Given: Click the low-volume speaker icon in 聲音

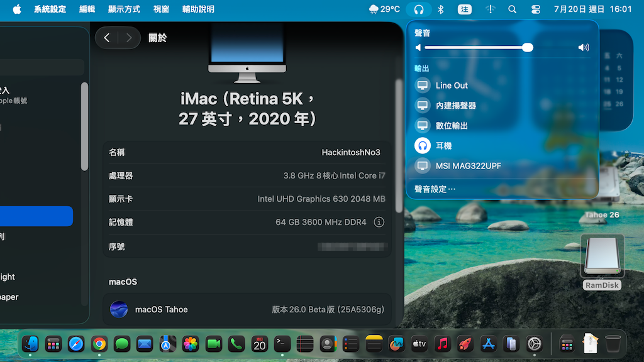Looking at the screenshot, I should coord(418,48).
